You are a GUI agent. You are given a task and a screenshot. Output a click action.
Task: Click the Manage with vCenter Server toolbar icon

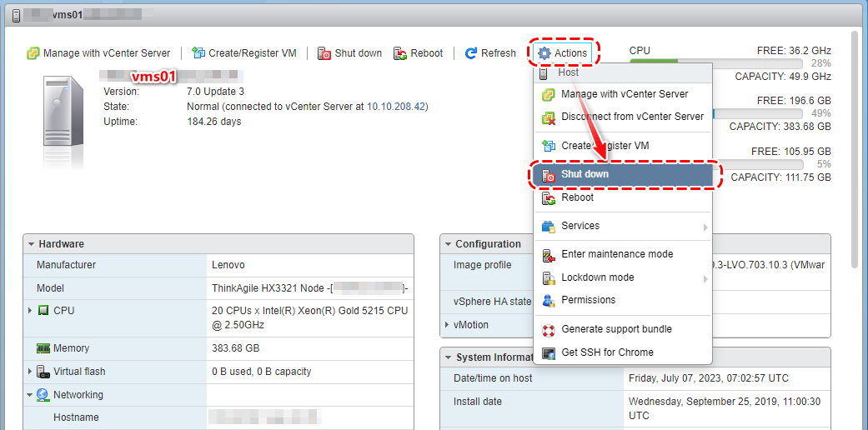[x=33, y=53]
